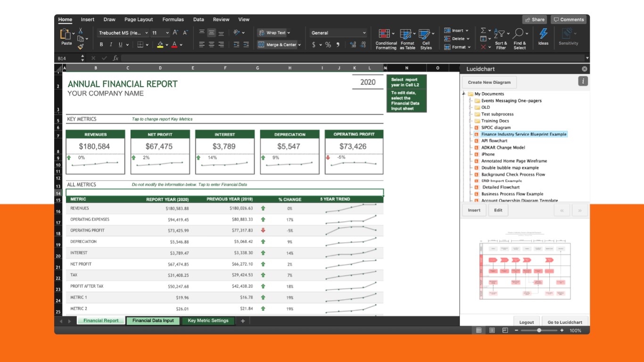Image resolution: width=644 pixels, height=362 pixels.
Task: Open the font size dropdown
Action: (x=167, y=33)
